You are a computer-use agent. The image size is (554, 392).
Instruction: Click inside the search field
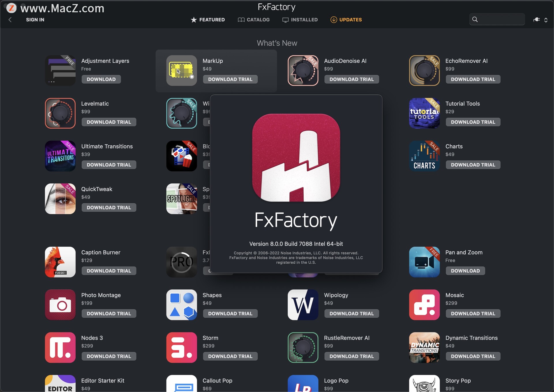[501, 19]
